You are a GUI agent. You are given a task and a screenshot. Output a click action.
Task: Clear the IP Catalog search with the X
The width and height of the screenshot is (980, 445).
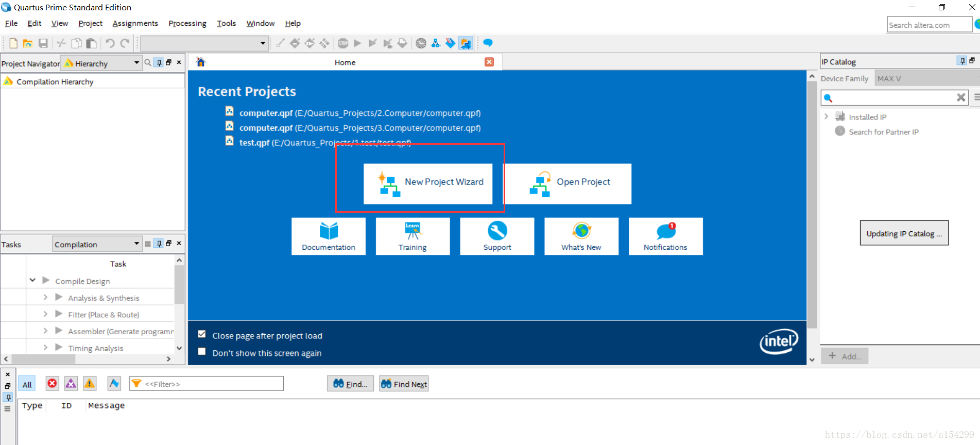click(961, 97)
